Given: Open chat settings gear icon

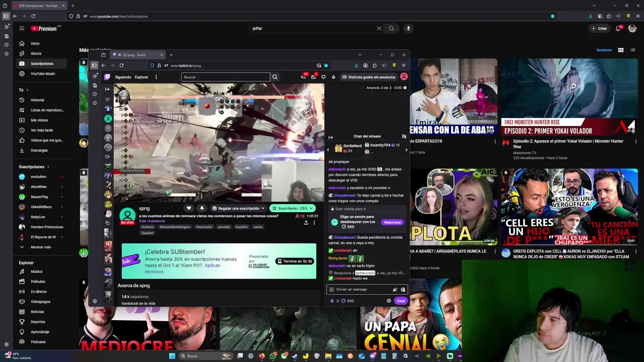Looking at the screenshot, I should 388,301.
